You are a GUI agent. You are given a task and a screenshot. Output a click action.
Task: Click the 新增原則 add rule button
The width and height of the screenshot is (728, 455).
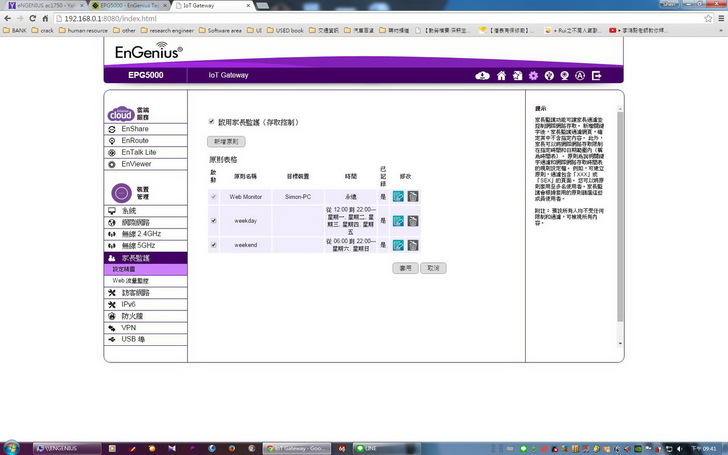(225, 142)
